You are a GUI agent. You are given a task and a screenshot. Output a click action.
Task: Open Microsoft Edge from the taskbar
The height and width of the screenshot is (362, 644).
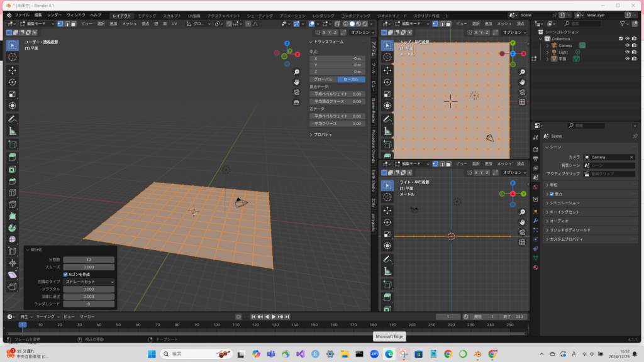click(x=389, y=354)
